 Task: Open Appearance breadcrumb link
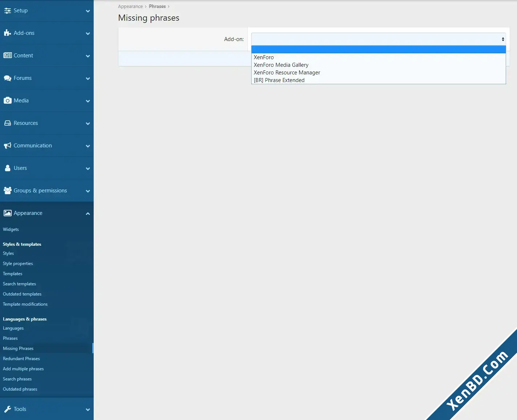(x=130, y=7)
